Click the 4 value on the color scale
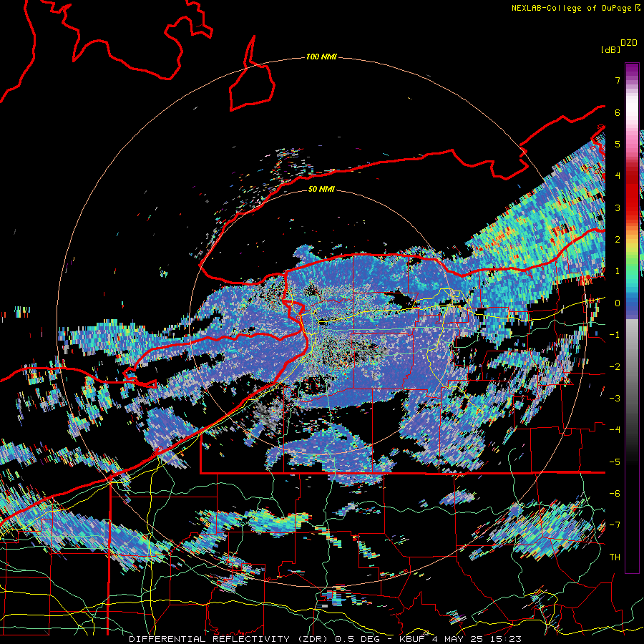The image size is (644, 644). tap(618, 176)
